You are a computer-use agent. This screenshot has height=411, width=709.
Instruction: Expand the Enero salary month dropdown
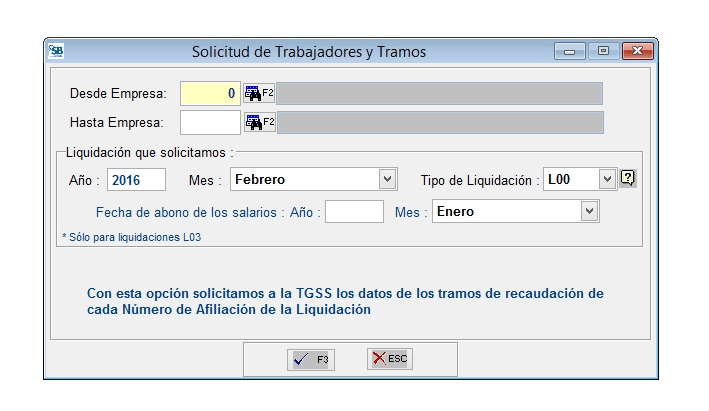tap(589, 211)
